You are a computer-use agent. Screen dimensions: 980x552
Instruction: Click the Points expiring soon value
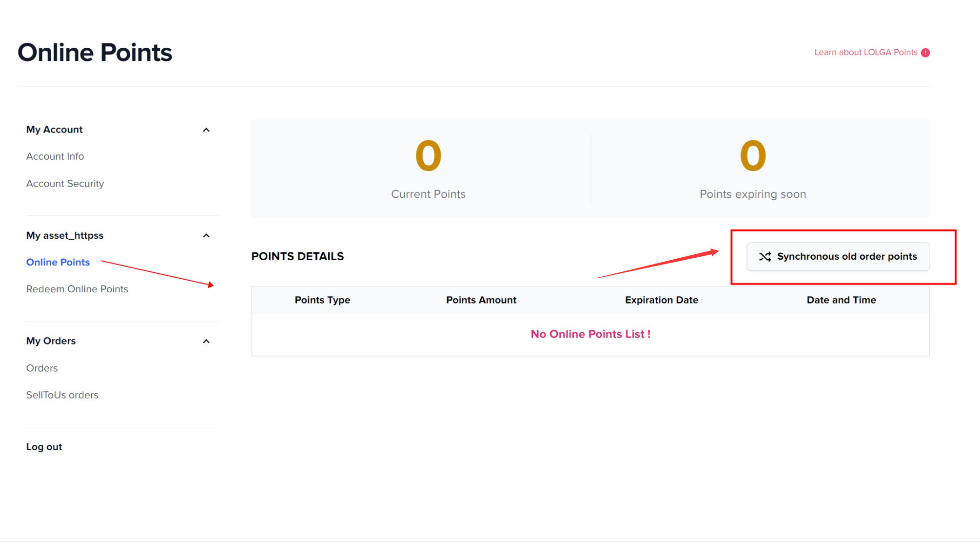753,156
